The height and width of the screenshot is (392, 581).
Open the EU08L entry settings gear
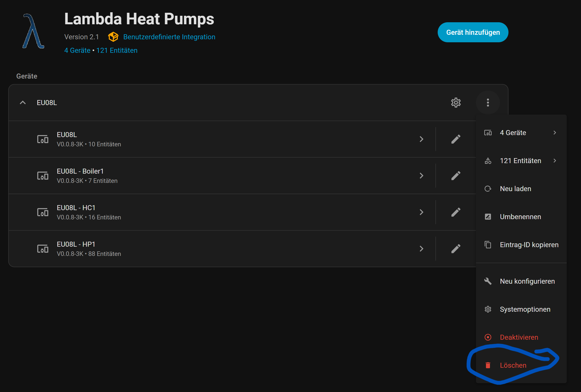coord(456,103)
